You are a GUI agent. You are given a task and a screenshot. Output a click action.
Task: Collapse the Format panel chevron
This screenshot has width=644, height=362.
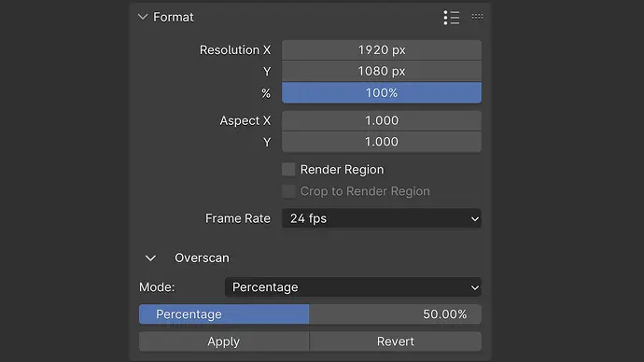143,17
